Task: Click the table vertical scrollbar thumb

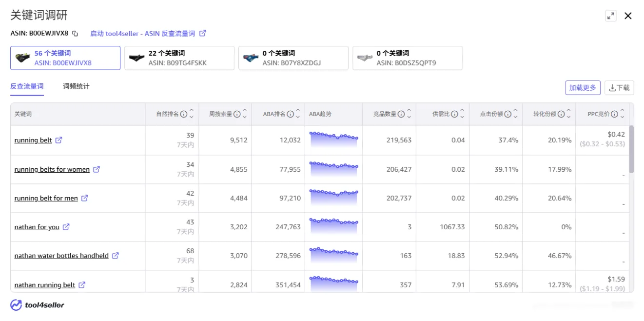Action: [631, 149]
